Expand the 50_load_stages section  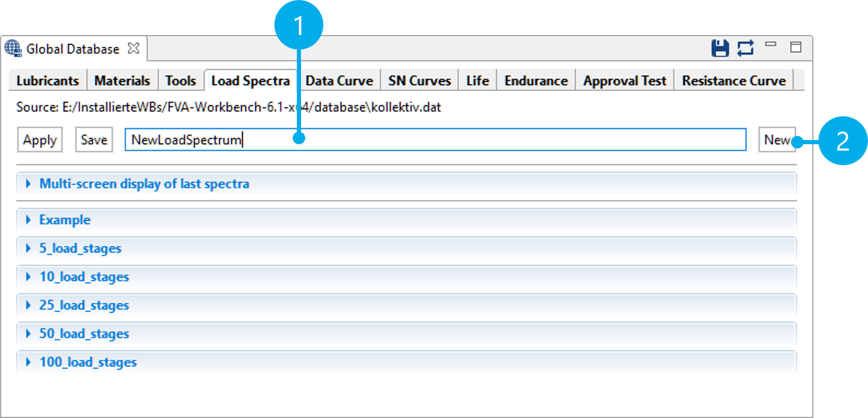pyautogui.click(x=84, y=334)
